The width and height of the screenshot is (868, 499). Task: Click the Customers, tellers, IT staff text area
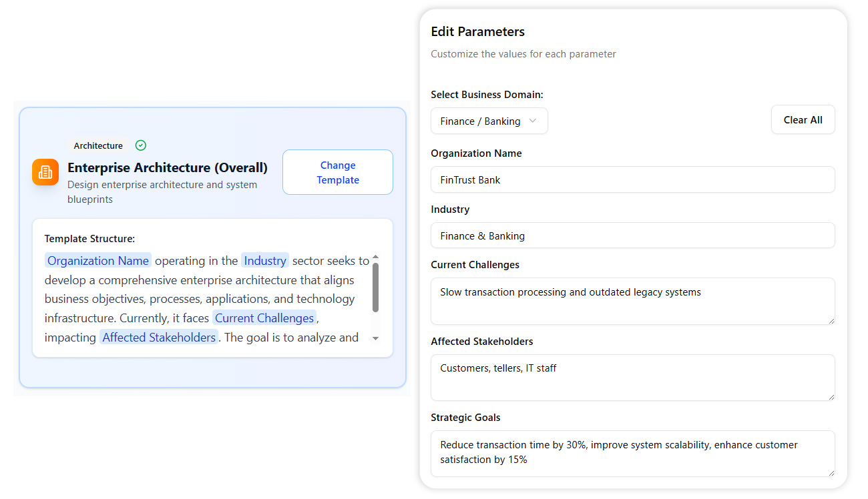[632, 378]
